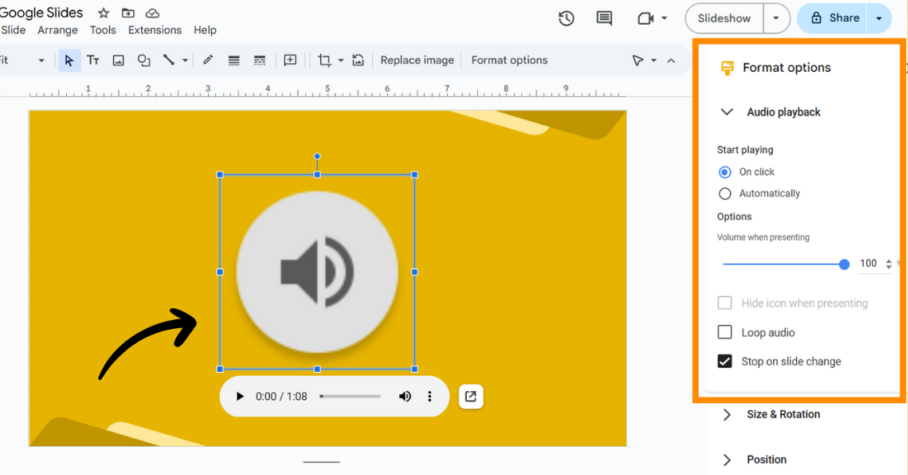Viewport: 908px width, 475px height.
Task: Open the Help menu
Action: pos(205,30)
